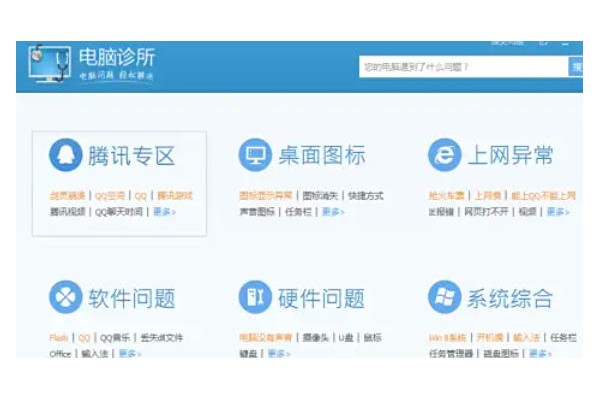The width and height of the screenshot is (600, 400).
Task: Open the 腾讯视频 link
Action: 67,212
